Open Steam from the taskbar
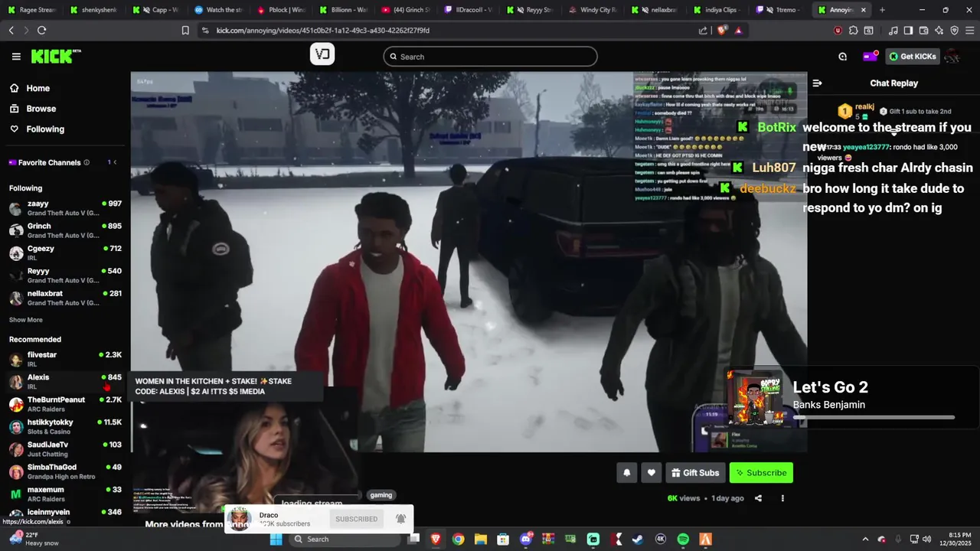Image resolution: width=980 pixels, height=551 pixels. (638, 539)
